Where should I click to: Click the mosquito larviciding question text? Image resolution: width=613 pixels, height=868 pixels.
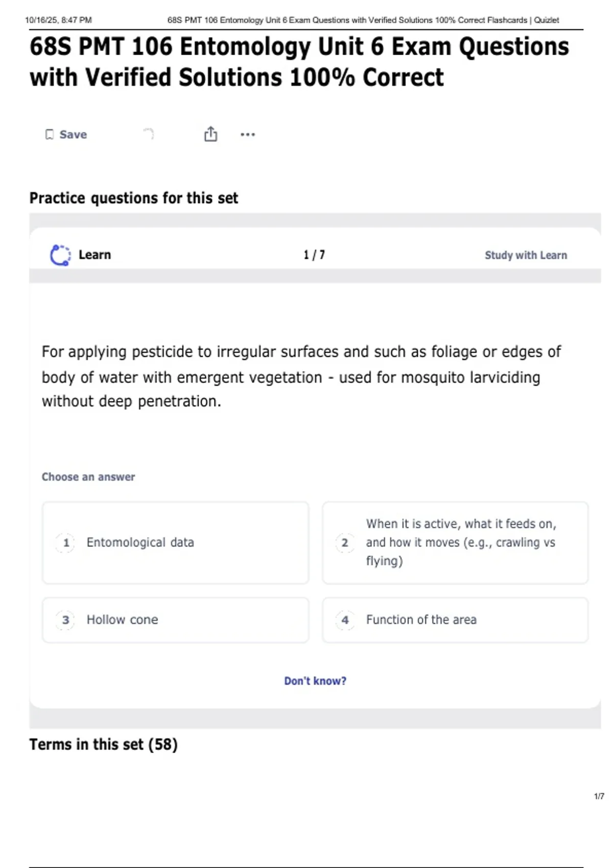[301, 377]
